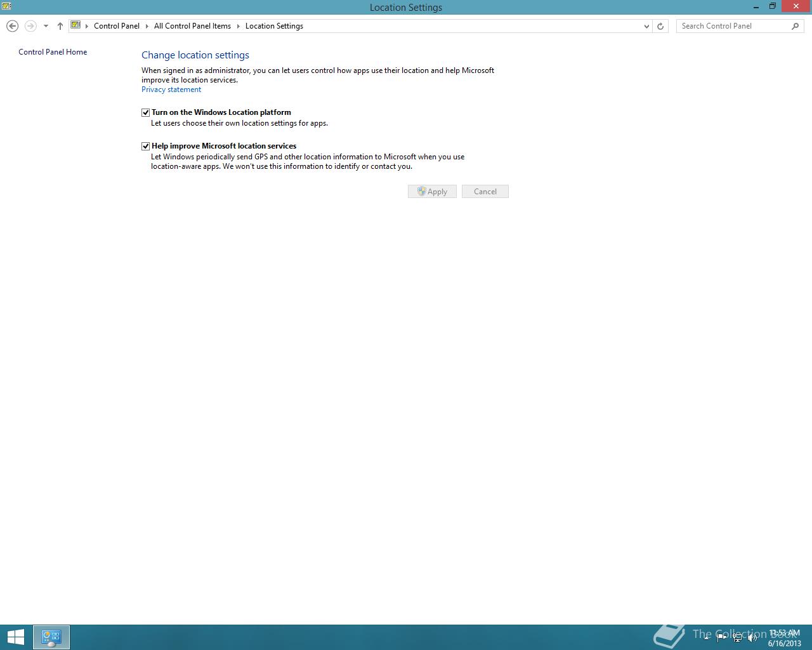The height and width of the screenshot is (650, 812).
Task: Show hidden tray icons arrow
Action: [x=706, y=638]
